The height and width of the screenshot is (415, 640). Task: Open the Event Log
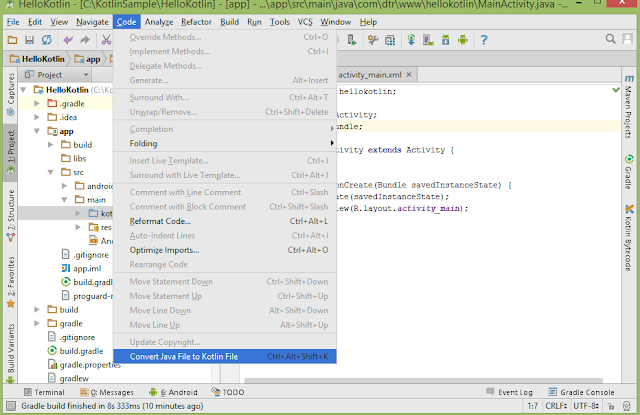pyautogui.click(x=509, y=392)
